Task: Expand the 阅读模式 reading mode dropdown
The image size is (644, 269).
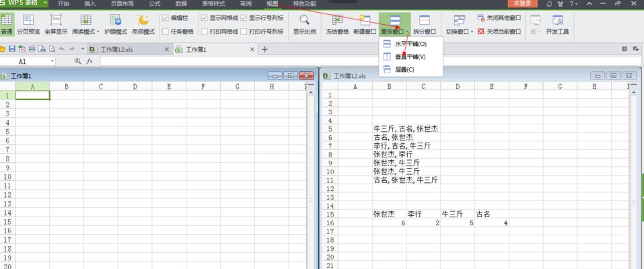Action: [98, 32]
